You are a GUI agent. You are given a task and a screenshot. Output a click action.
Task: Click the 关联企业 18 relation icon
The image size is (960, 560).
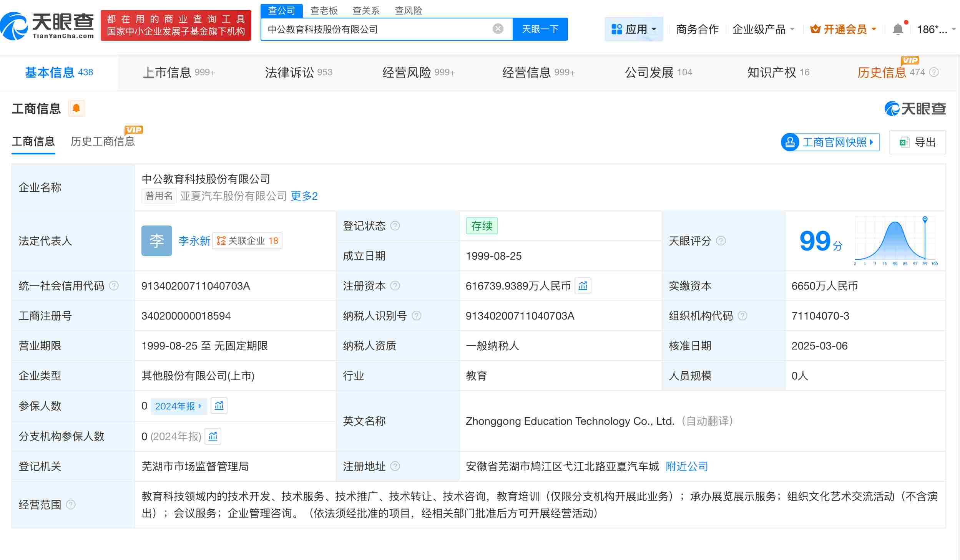[x=247, y=240]
